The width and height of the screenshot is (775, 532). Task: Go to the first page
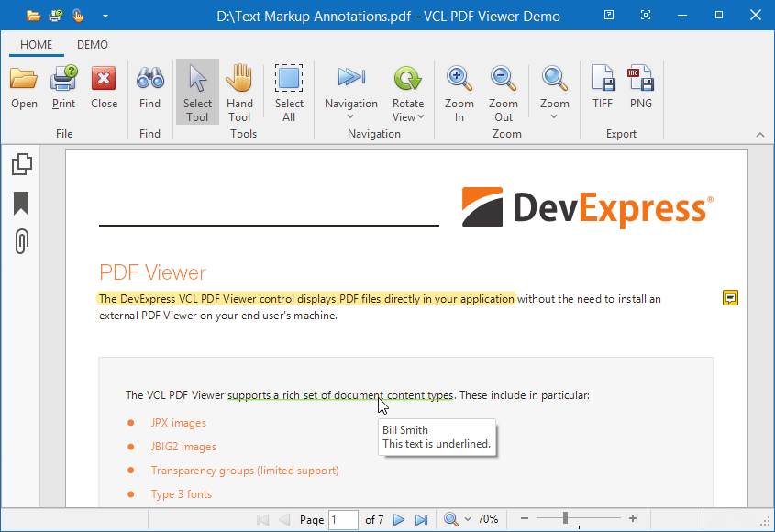click(x=263, y=520)
